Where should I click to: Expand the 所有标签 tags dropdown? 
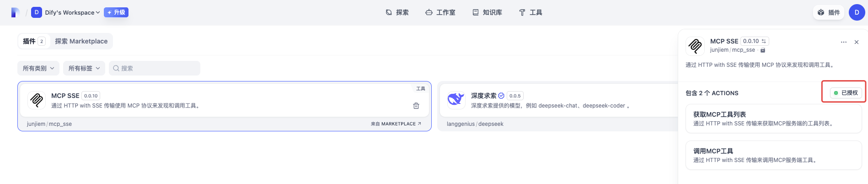84,68
